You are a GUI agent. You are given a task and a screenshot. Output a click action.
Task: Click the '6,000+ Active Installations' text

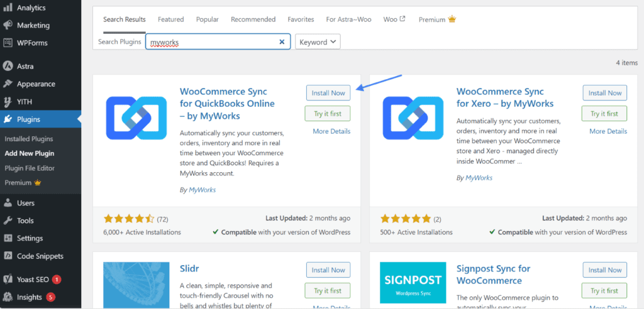click(x=142, y=232)
